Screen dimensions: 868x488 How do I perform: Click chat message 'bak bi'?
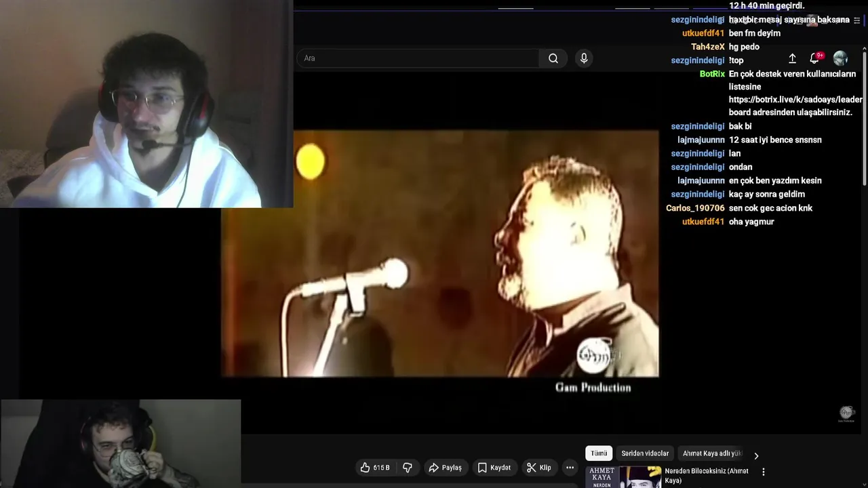(x=740, y=126)
